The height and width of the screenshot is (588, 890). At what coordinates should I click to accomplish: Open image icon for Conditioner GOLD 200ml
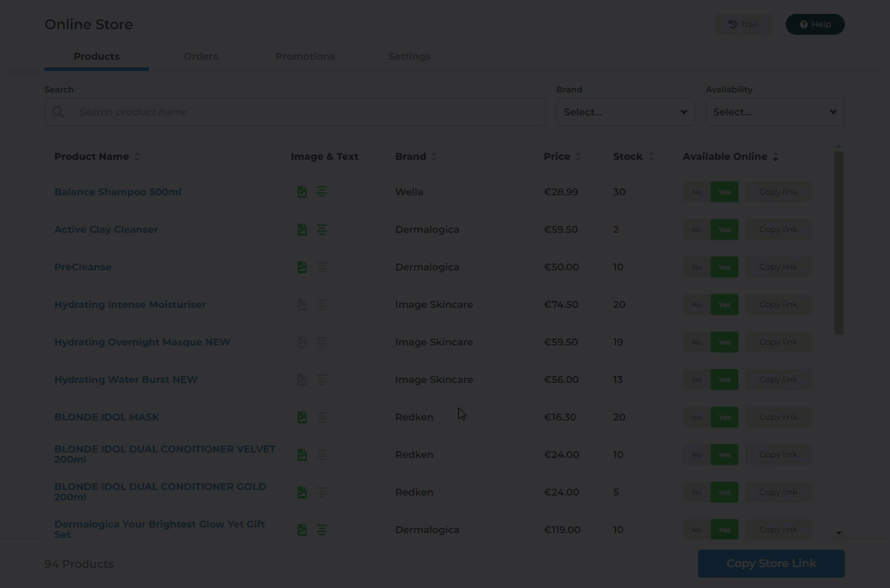pos(302,492)
